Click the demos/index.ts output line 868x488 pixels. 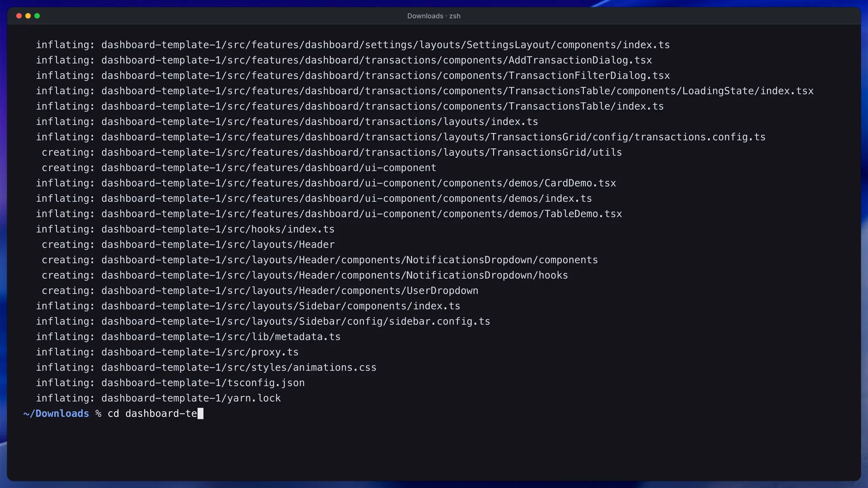tap(314, 198)
